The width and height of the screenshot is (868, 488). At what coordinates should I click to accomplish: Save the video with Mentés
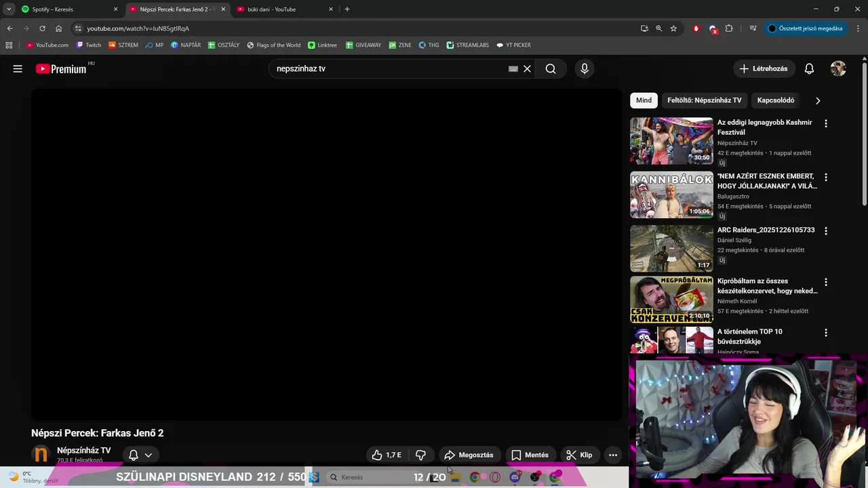tap(530, 455)
